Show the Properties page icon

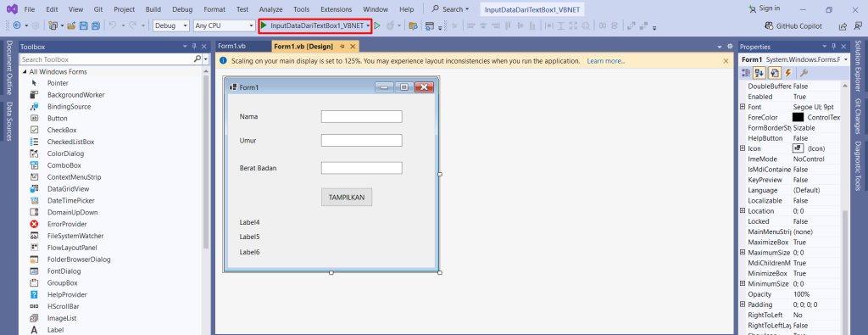pos(775,73)
